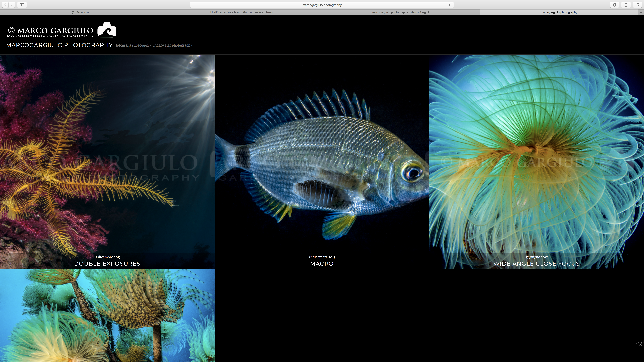Select the last marcogargiulo.photography tab

coord(559,12)
